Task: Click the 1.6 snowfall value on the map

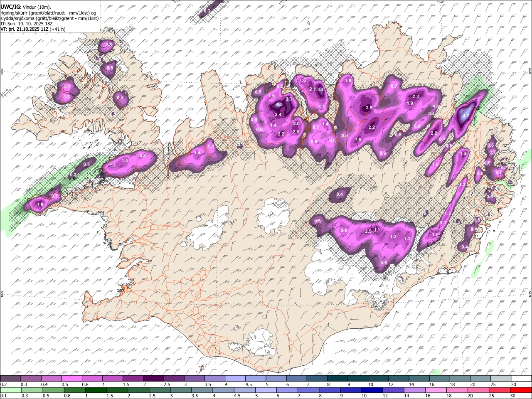Action: 303,81
